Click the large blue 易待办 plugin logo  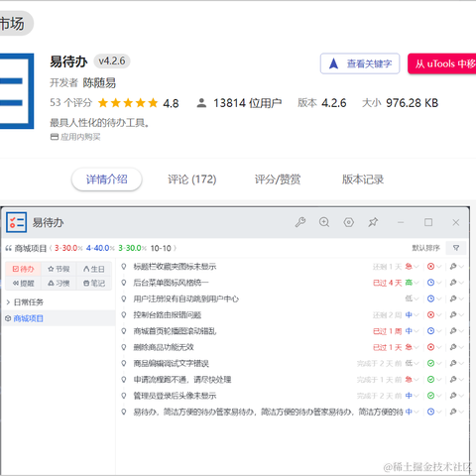click(x=17, y=91)
